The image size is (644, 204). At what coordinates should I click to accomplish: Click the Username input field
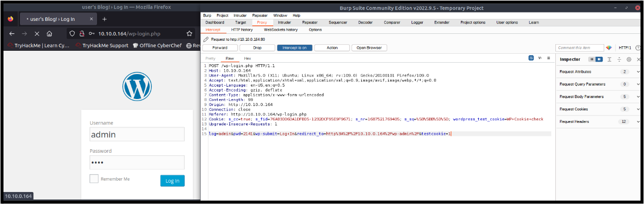point(137,134)
